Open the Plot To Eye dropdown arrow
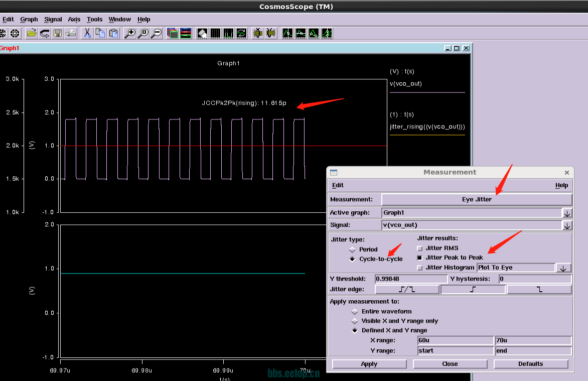Image resolution: width=588 pixels, height=381 pixels. [563, 268]
